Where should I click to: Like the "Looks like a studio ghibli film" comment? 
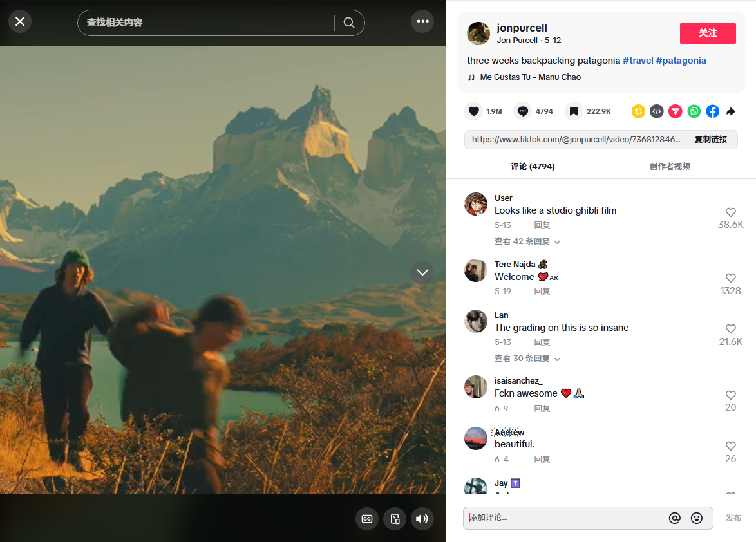(730, 212)
